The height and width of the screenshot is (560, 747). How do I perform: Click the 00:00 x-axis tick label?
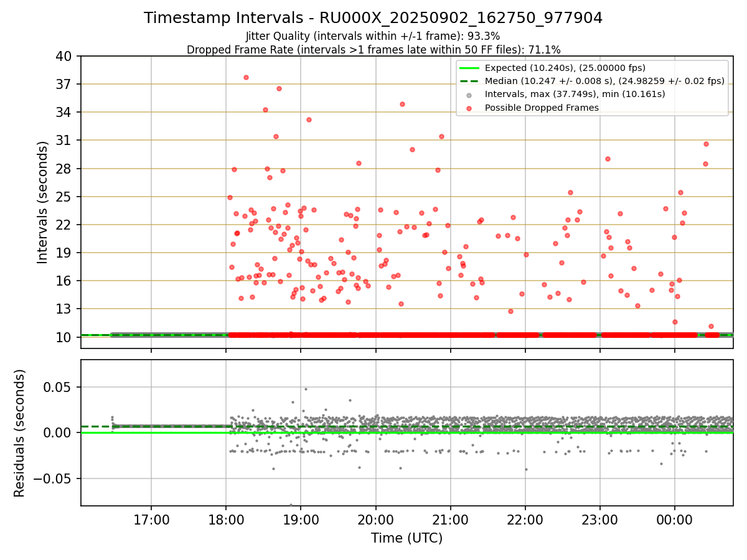click(675, 520)
